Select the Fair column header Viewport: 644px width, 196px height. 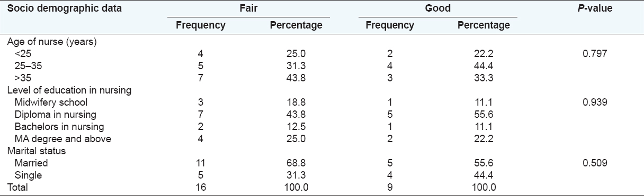click(x=249, y=8)
